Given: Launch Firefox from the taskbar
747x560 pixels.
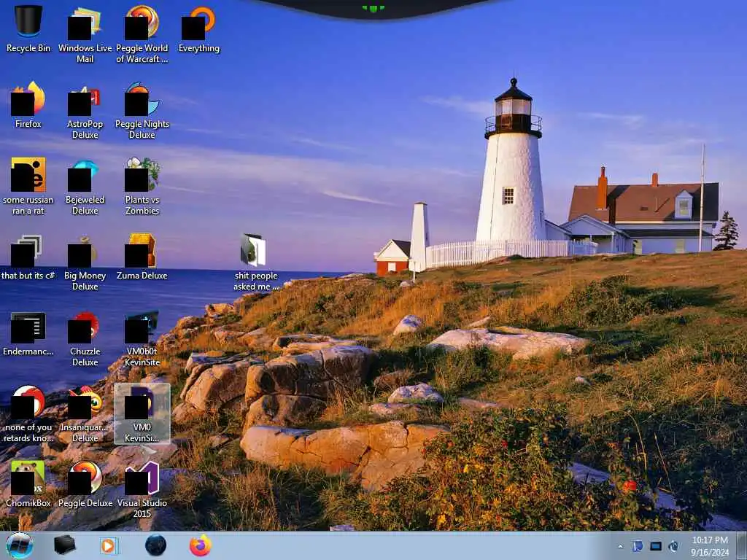Looking at the screenshot, I should pos(201,545).
